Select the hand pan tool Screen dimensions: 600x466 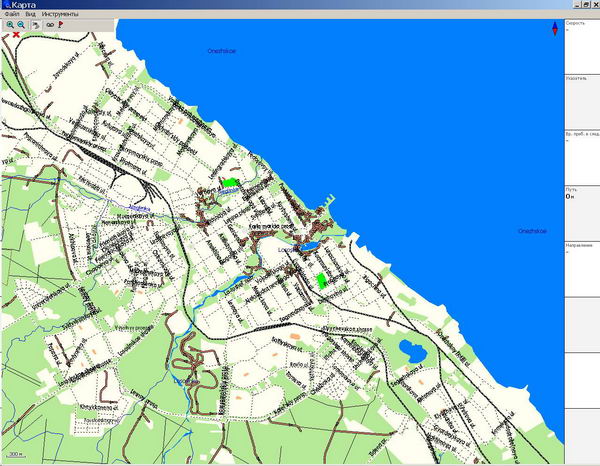(x=35, y=25)
